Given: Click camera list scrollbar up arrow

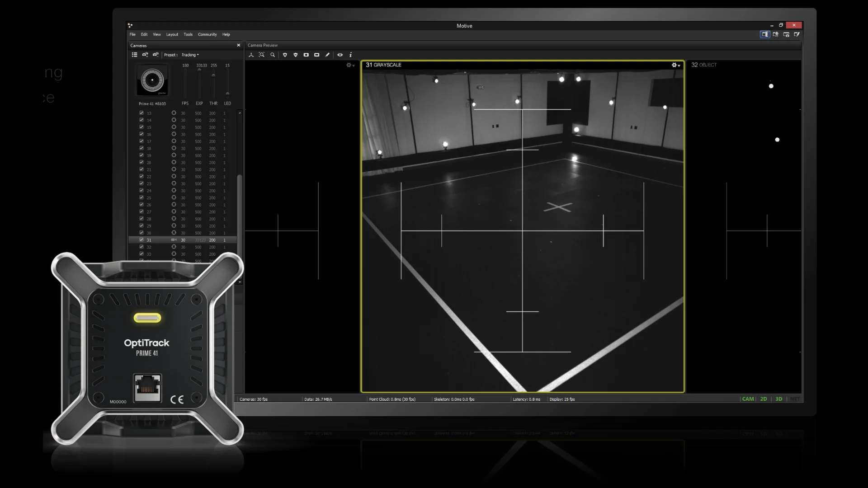Looking at the screenshot, I should pyautogui.click(x=240, y=113).
